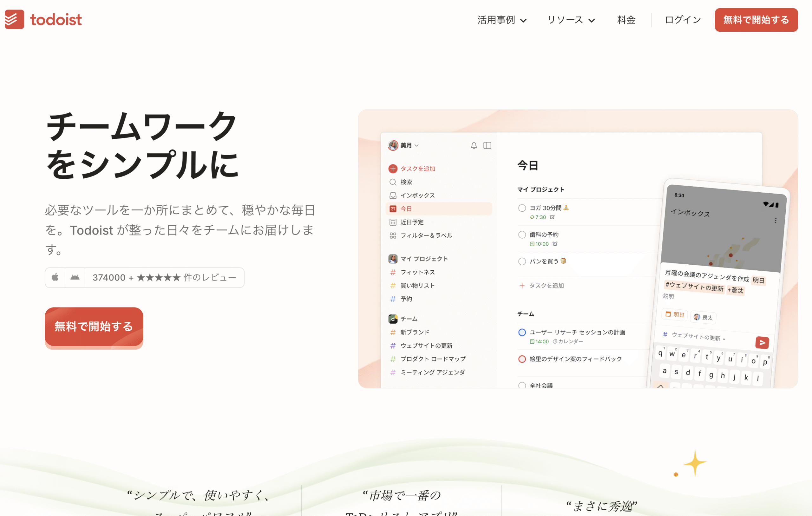
Task: Tap the q key on phone keyboard
Action: [x=661, y=353]
